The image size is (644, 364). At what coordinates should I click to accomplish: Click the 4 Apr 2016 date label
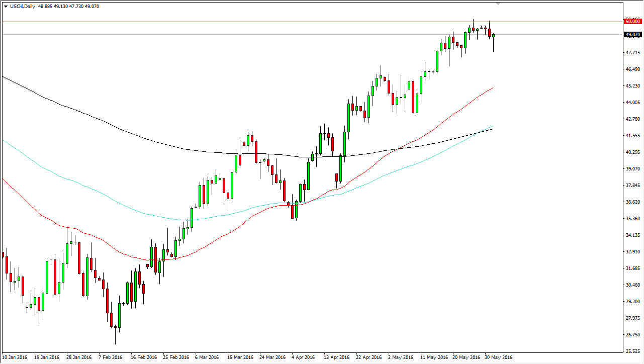pos(303,357)
